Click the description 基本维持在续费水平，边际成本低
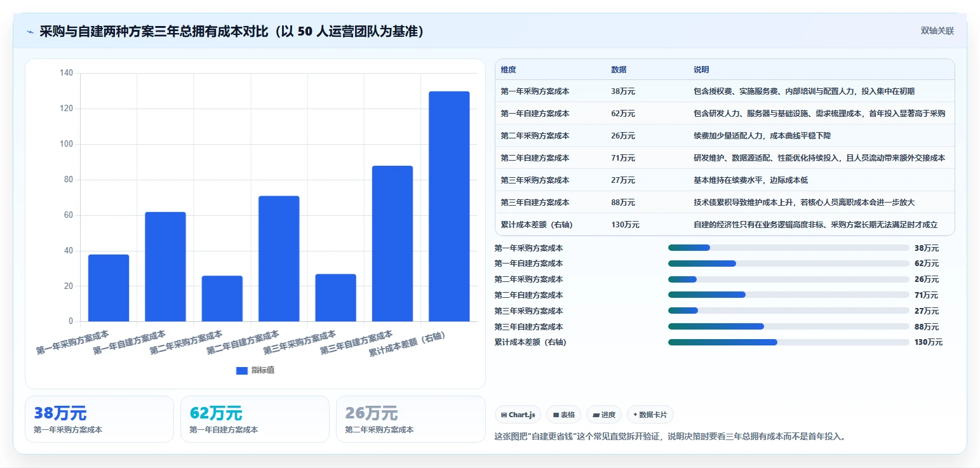 (x=751, y=180)
